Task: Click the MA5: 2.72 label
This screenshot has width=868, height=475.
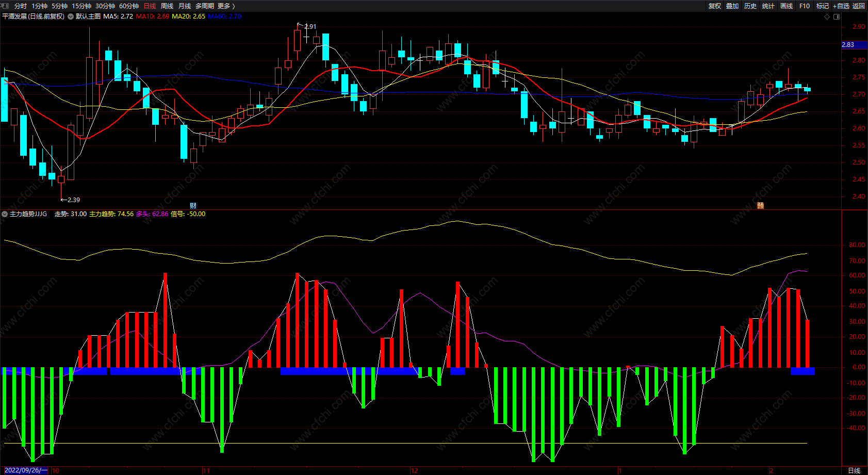Action: pyautogui.click(x=118, y=17)
